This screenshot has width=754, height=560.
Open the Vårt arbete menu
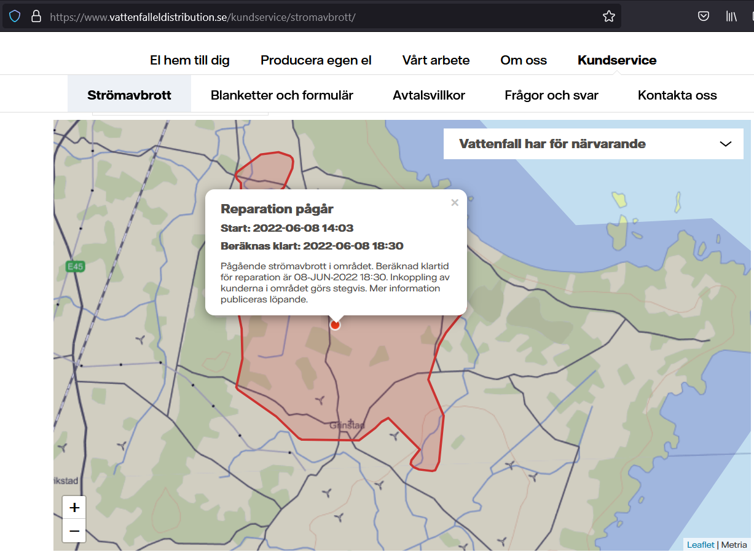(x=436, y=60)
